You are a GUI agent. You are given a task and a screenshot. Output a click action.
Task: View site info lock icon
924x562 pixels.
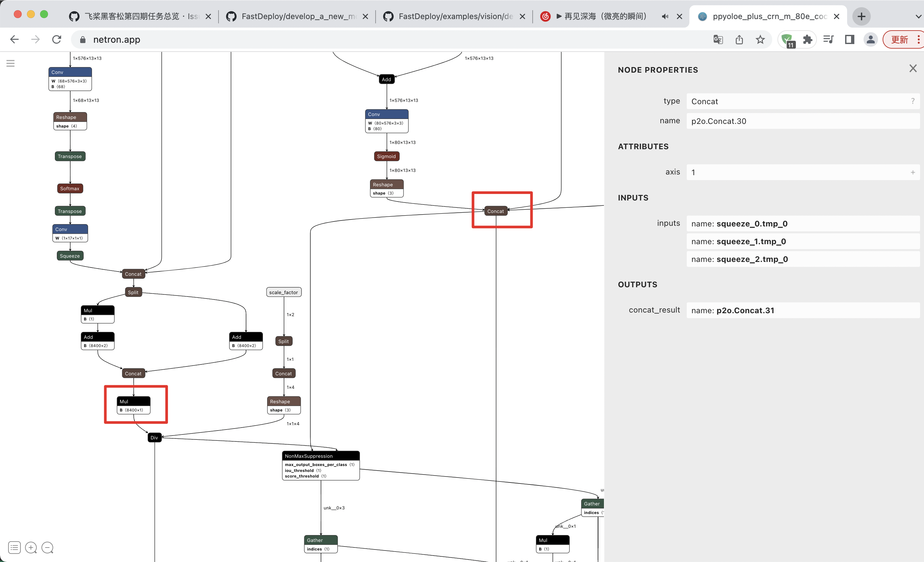[82, 39]
